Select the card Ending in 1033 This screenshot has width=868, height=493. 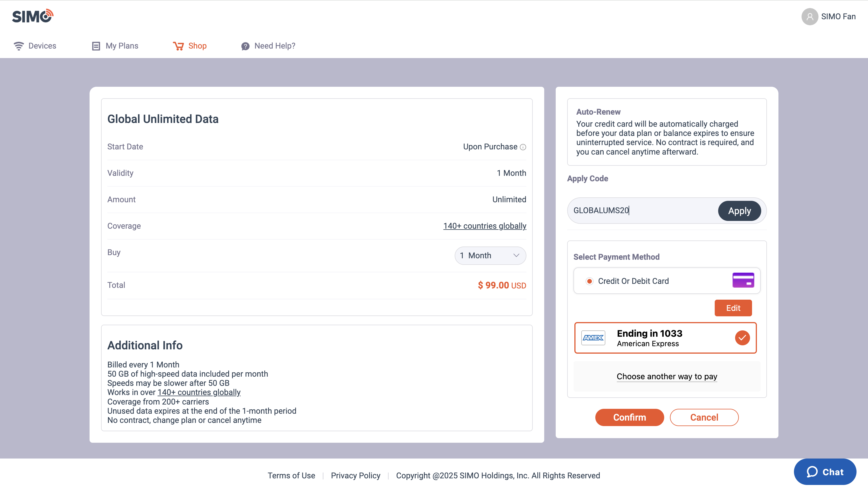coord(665,338)
